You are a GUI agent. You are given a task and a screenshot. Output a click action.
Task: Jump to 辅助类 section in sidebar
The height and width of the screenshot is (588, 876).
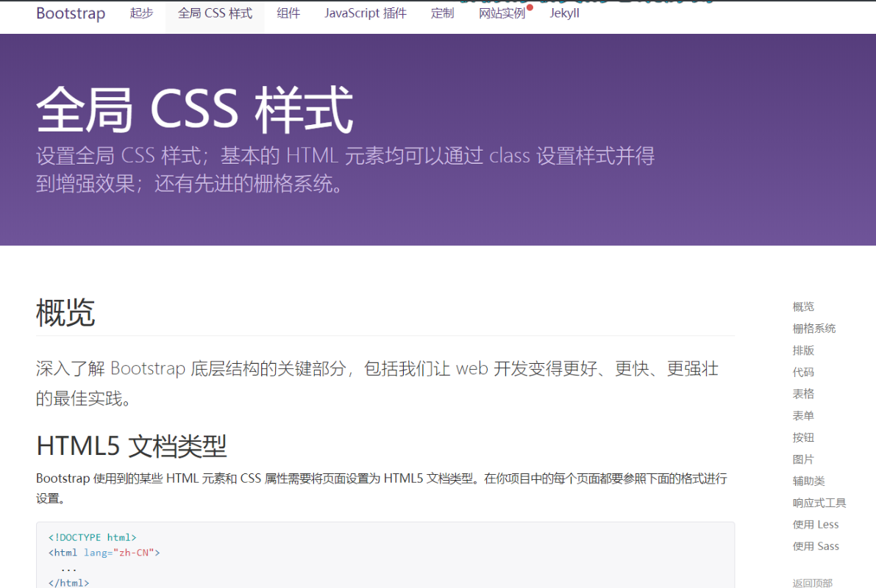(x=808, y=481)
